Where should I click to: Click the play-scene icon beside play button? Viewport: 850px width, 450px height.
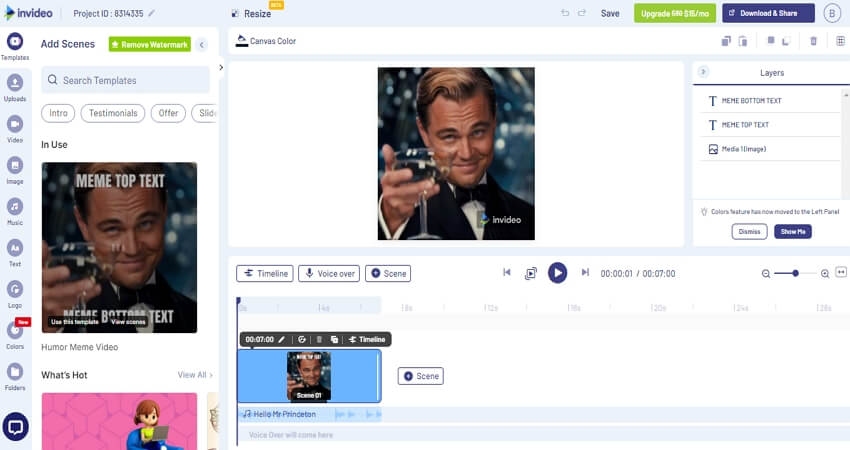pos(531,273)
